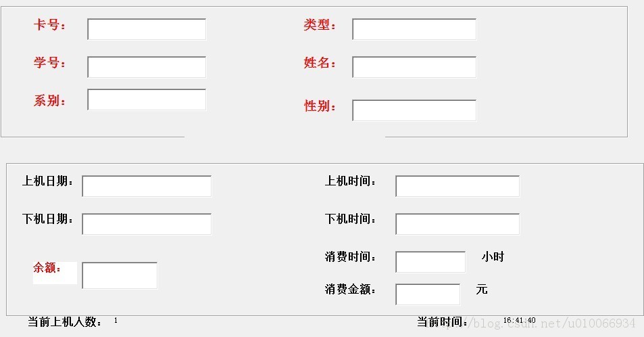Click the 卡号 input field
Screen dimensions: 644x337
147,29
